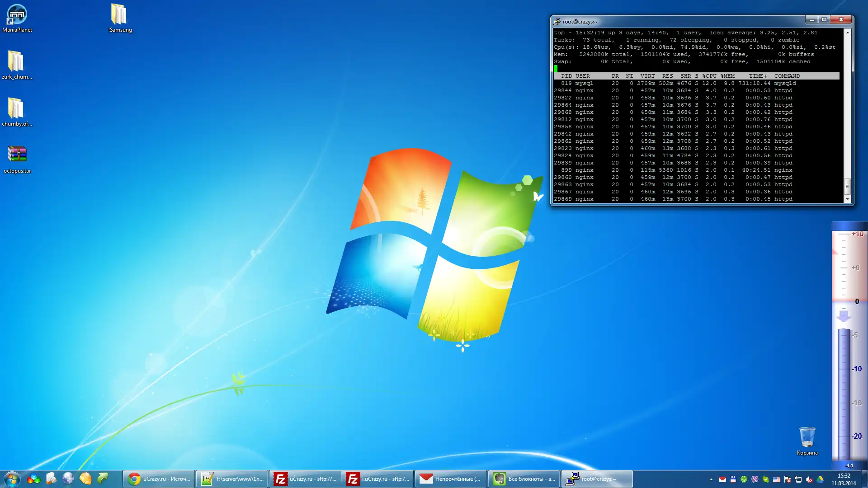Viewport: 868px width, 488px height.
Task: Click the Google Drive tray icon
Action: click(820, 479)
